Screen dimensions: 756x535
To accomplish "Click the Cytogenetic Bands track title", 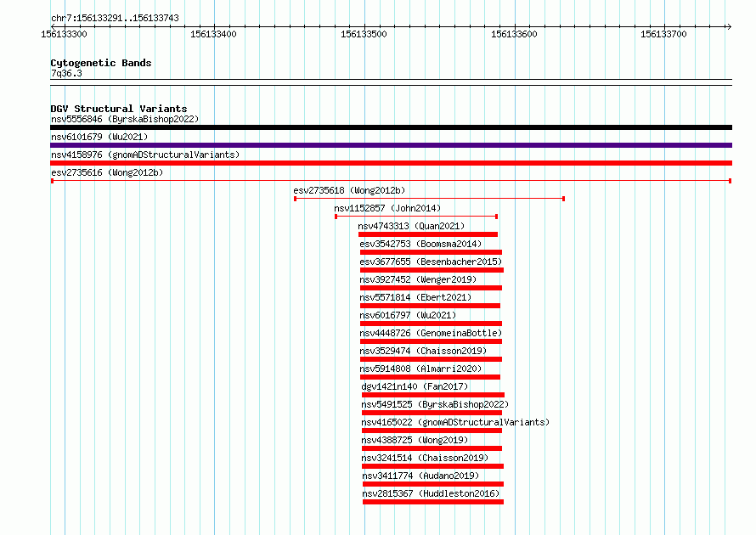I will coord(101,63).
